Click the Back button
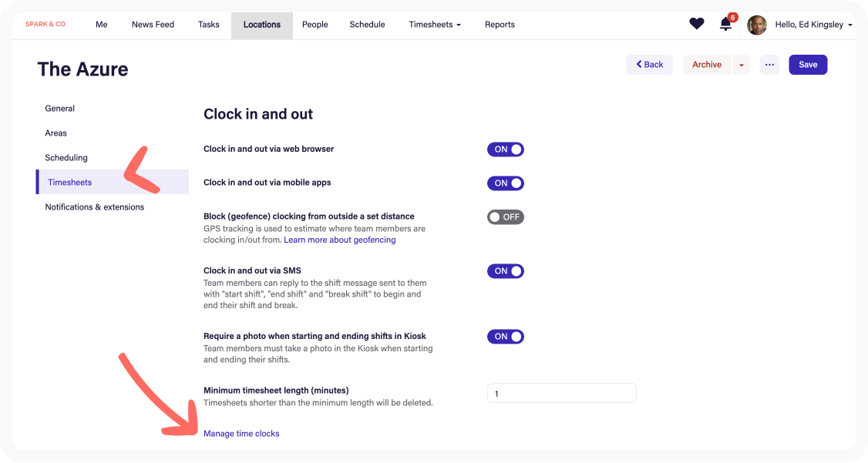Viewport: 868px width, 463px height. coord(649,65)
